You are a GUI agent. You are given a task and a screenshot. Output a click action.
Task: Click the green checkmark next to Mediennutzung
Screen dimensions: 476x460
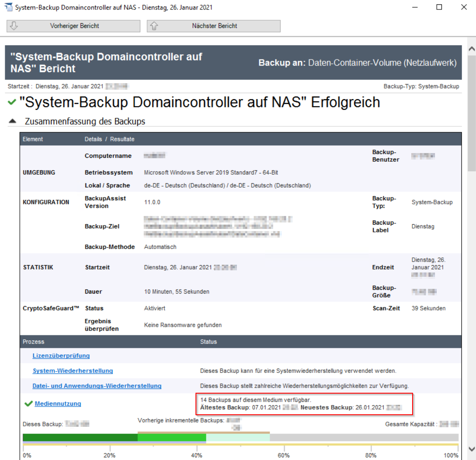[x=28, y=404]
